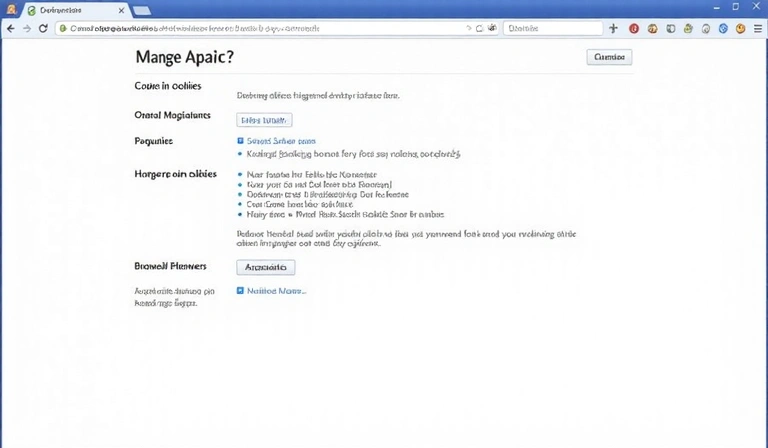Click the 'Paguntee' section label
The width and height of the screenshot is (768, 448).
click(x=153, y=141)
